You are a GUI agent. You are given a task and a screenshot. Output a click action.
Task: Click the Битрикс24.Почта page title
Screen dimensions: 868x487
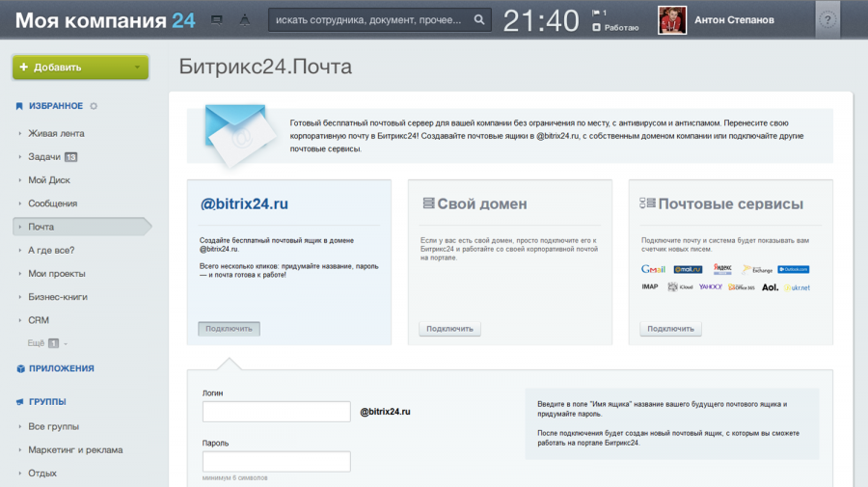click(265, 67)
